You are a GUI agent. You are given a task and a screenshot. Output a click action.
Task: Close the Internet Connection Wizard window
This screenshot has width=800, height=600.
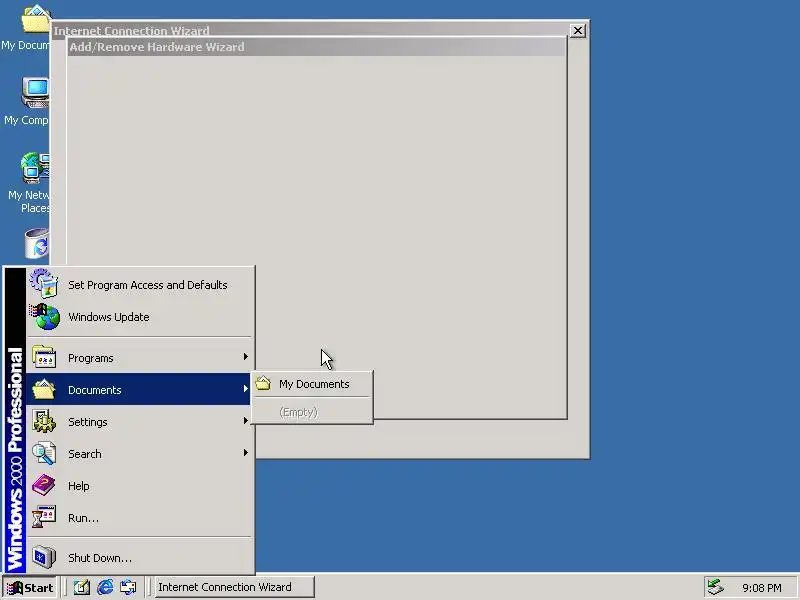point(577,31)
